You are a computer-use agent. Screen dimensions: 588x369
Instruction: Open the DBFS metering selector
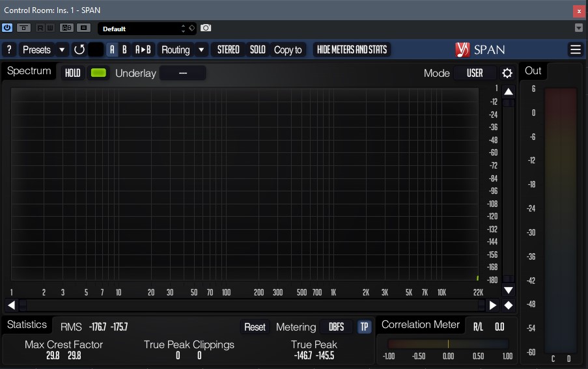point(337,327)
